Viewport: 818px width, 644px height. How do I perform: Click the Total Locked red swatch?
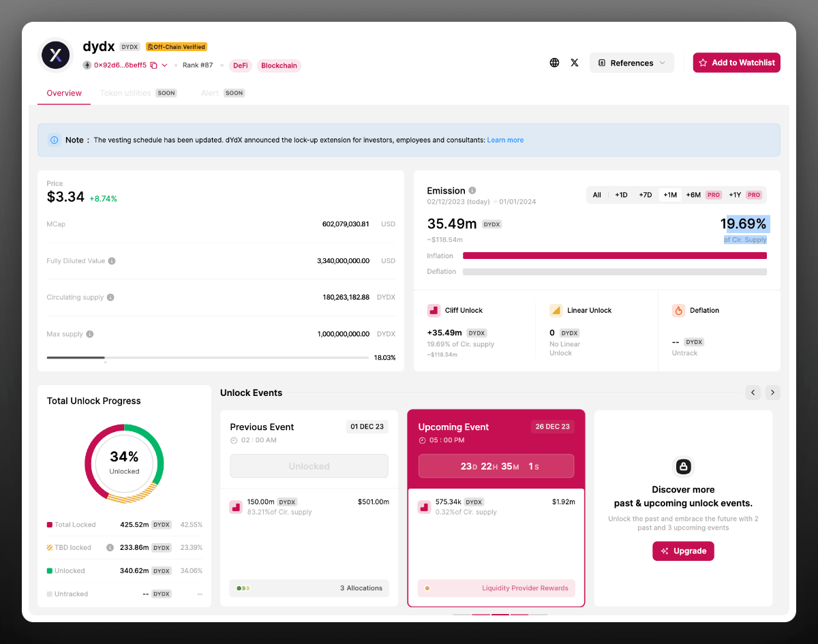50,525
